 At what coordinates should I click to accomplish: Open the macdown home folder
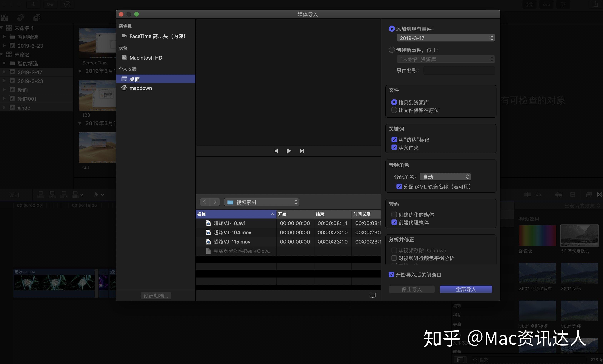coord(156,88)
